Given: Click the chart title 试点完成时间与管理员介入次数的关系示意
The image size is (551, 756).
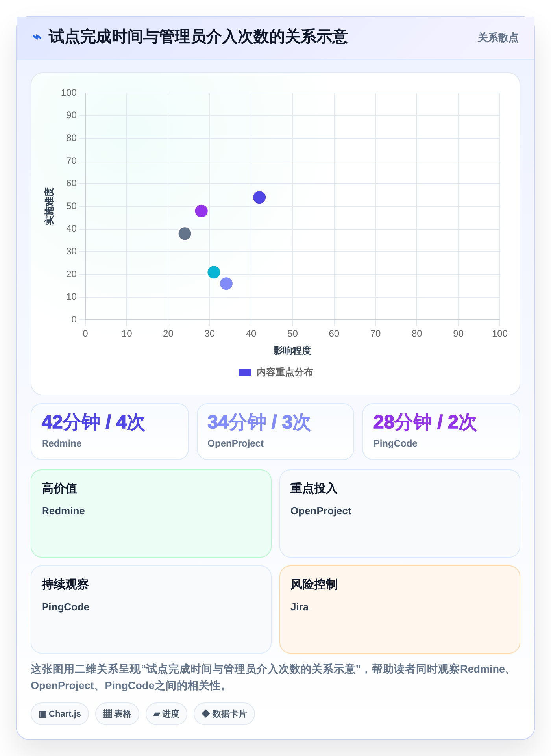Looking at the screenshot, I should [198, 37].
